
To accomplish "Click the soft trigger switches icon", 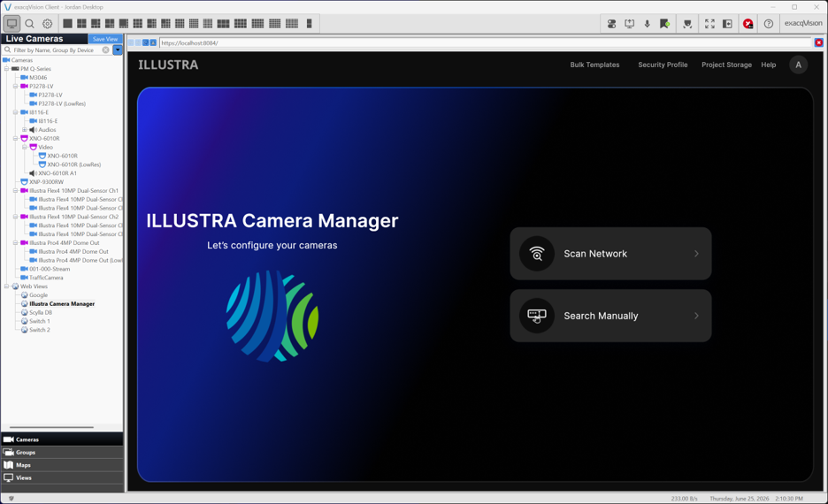I will [x=611, y=24].
